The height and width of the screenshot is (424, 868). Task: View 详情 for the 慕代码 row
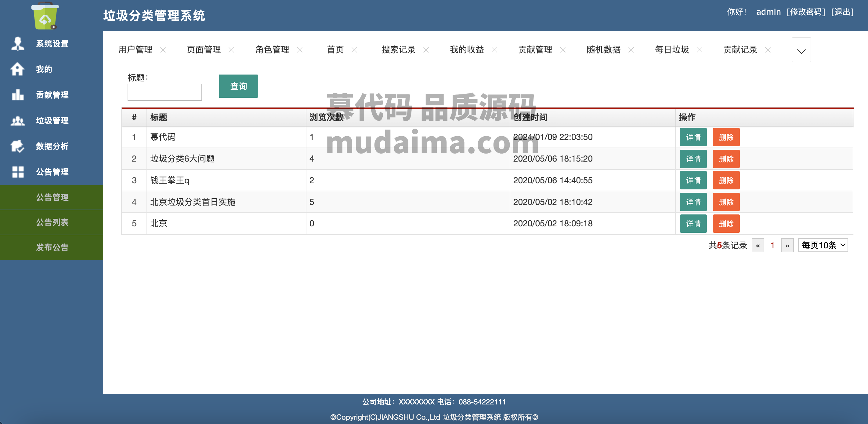(693, 137)
